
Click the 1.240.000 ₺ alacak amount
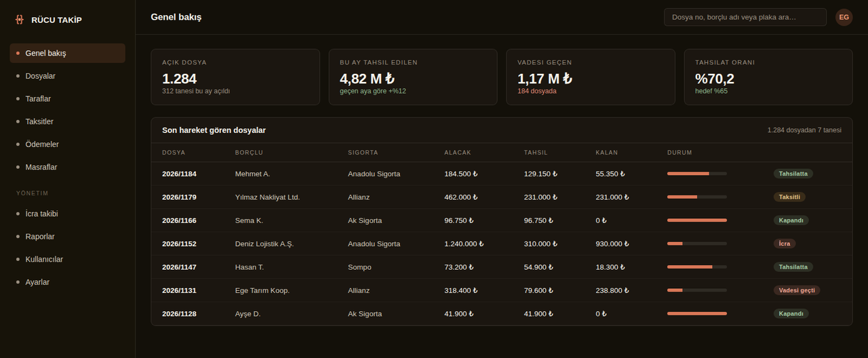click(x=465, y=244)
